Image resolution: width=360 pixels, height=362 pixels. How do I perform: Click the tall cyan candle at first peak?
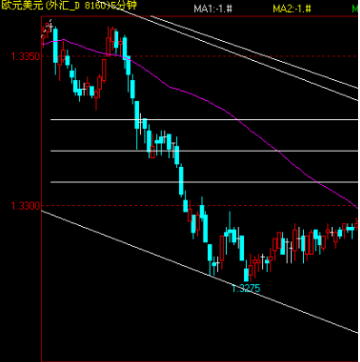coord(55,46)
